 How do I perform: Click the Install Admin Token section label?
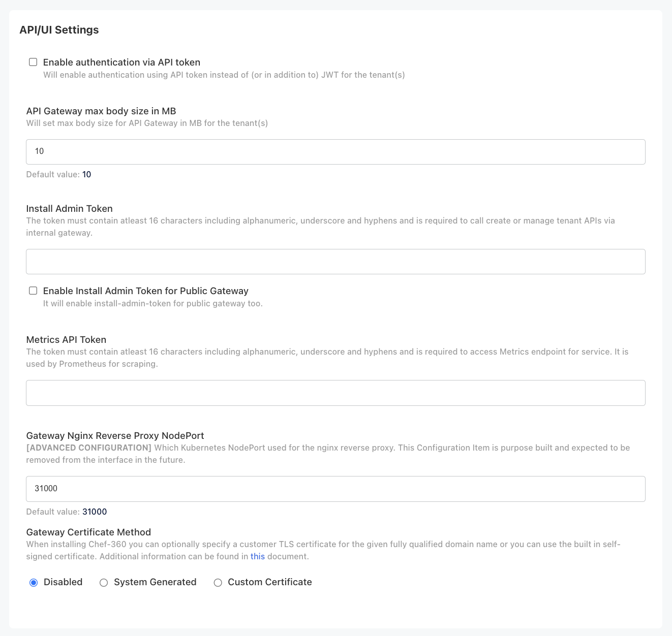(x=69, y=208)
